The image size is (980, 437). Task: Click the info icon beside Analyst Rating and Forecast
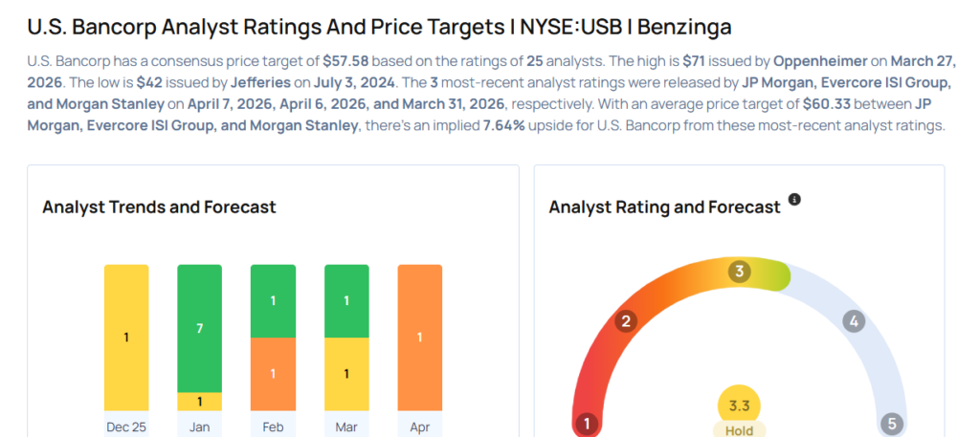(x=793, y=201)
